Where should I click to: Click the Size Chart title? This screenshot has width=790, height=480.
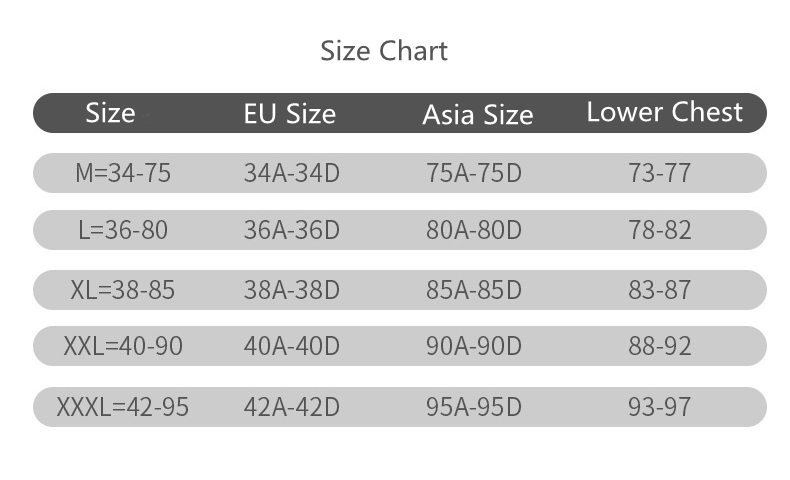click(x=384, y=51)
